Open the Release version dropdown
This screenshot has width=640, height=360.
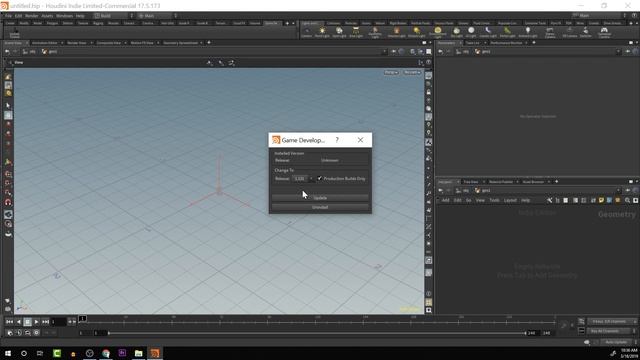click(303, 178)
